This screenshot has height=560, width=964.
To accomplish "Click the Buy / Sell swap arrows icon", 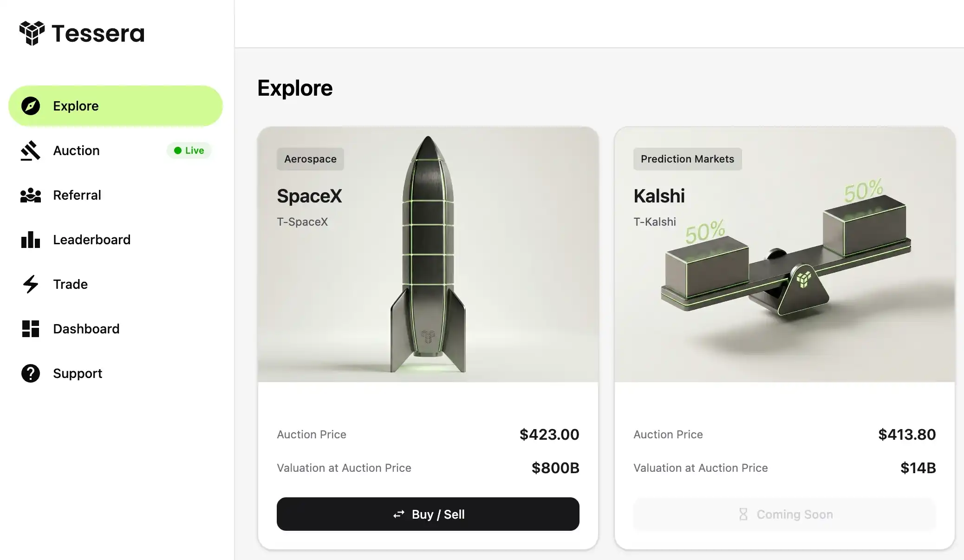I will click(x=399, y=514).
